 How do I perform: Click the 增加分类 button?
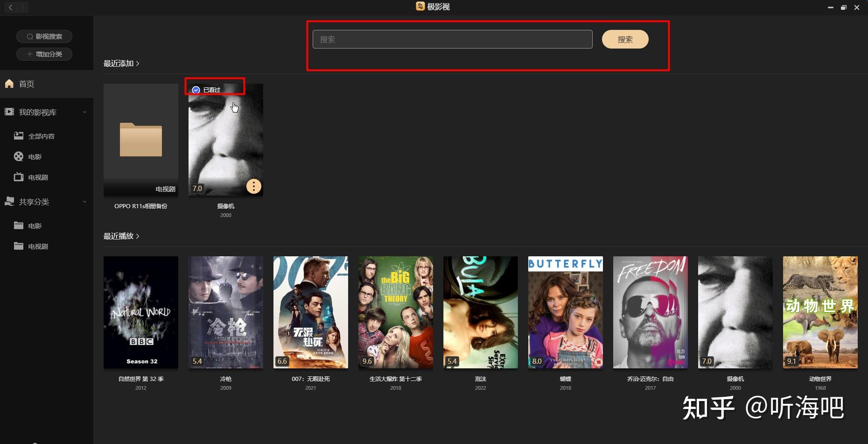click(x=44, y=54)
